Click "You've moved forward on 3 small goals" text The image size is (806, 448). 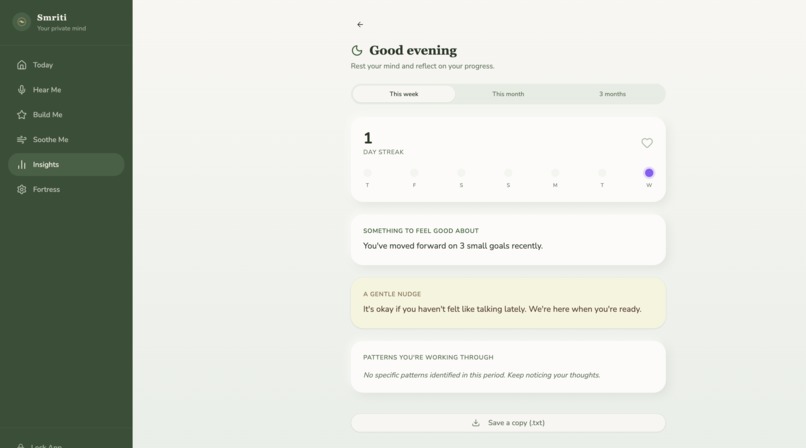pyautogui.click(x=453, y=246)
